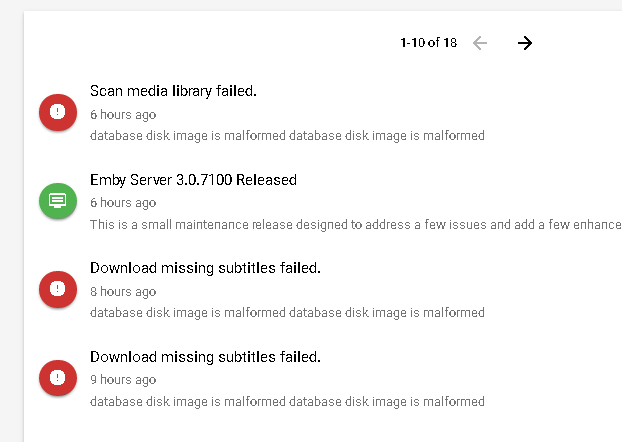Click the green message icon for Emby Server release
Image resolution: width=622 pixels, height=442 pixels.
point(58,200)
